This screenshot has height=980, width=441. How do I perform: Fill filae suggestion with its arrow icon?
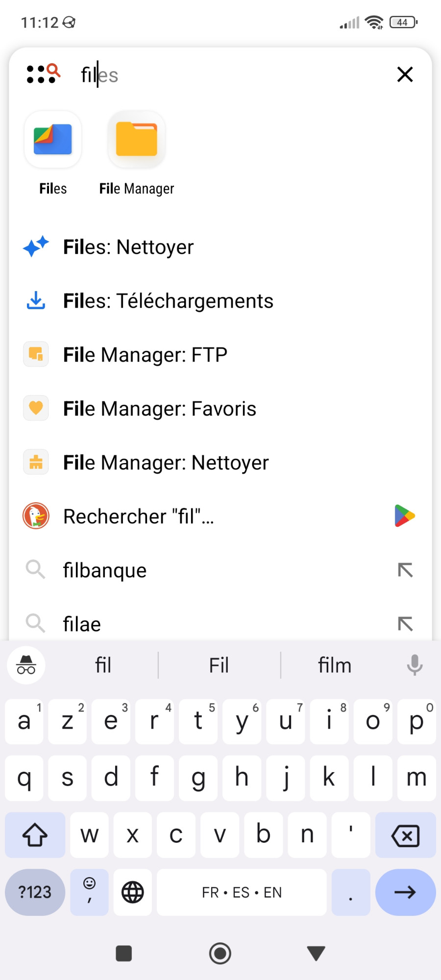pos(405,624)
